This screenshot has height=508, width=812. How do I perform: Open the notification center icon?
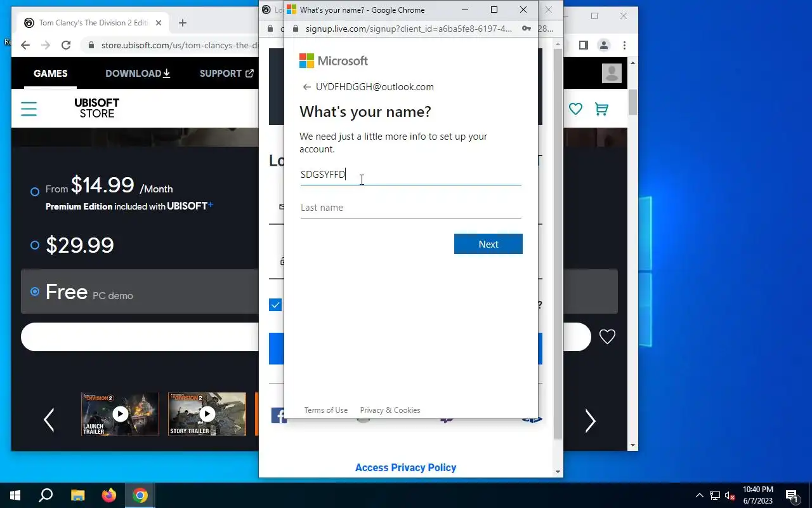792,495
